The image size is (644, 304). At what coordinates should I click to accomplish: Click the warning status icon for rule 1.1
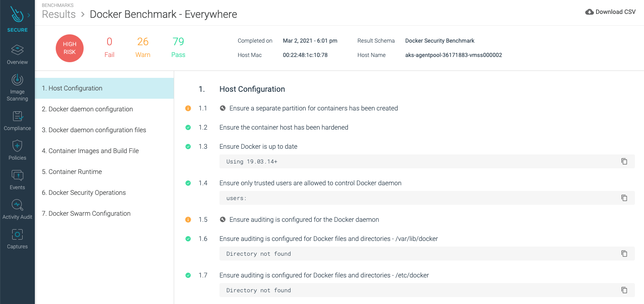point(188,108)
